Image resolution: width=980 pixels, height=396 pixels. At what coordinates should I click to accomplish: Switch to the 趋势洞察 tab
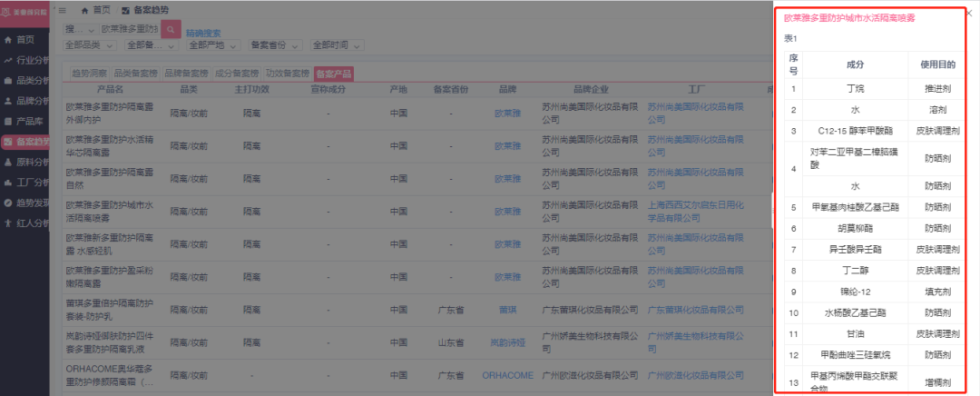[x=89, y=73]
